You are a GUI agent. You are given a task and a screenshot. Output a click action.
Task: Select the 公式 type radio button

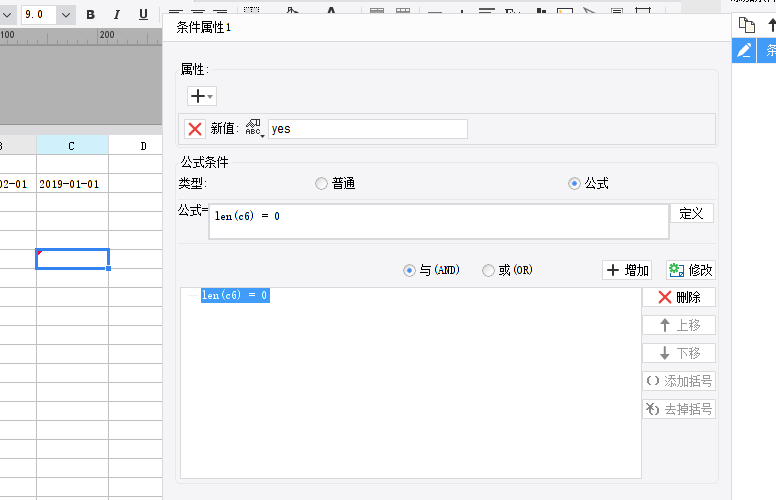(x=574, y=184)
